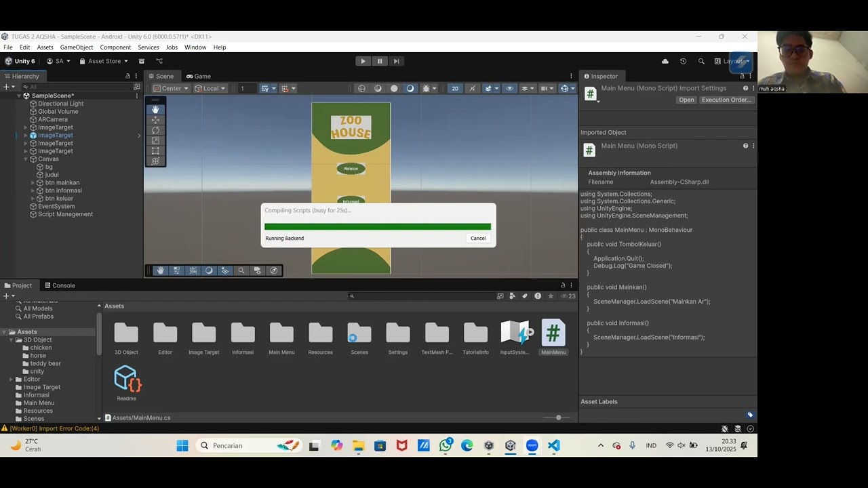Viewport: 868px width, 488px height.
Task: Expand the Canvas object in Hierarchy
Action: tap(26, 159)
